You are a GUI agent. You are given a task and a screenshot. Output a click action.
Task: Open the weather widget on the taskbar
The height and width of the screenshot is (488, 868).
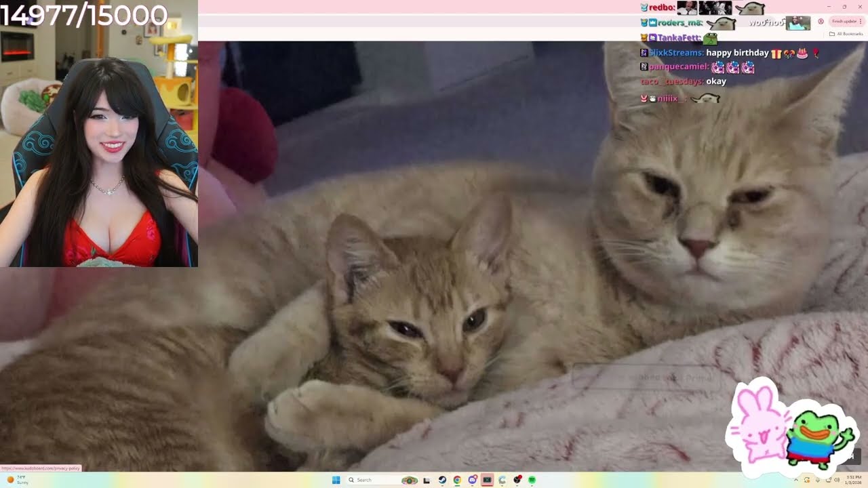[18, 480]
